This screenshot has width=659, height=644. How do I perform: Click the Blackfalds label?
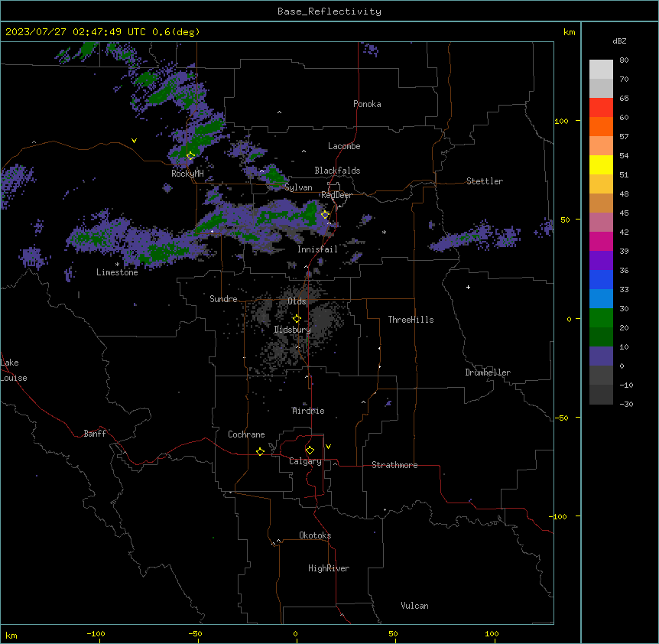[337, 171]
